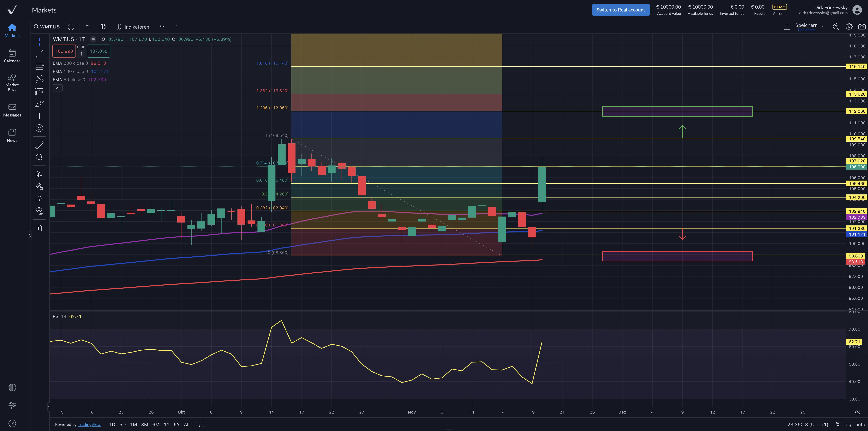Open chart settings gear icon
Image resolution: width=868 pixels, height=431 pixels.
(849, 27)
